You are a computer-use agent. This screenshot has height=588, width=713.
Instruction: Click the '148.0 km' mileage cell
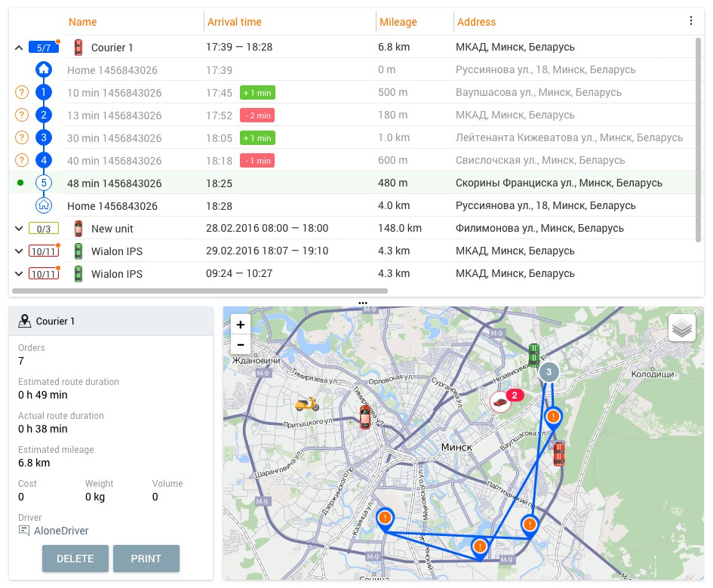click(x=400, y=228)
